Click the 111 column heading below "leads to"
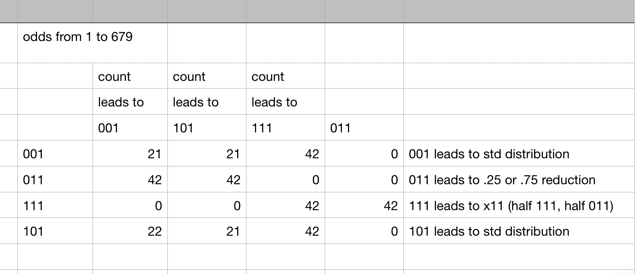644x274 pixels. coord(262,128)
